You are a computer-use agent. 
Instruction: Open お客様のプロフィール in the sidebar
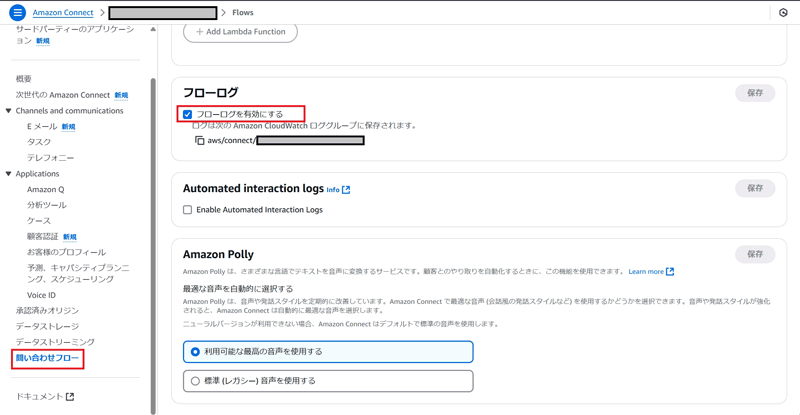pos(66,252)
